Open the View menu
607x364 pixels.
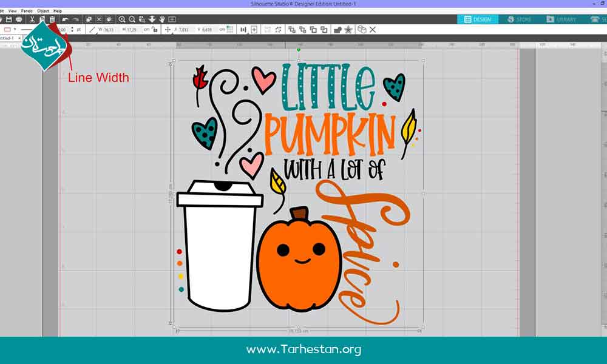tap(12, 11)
